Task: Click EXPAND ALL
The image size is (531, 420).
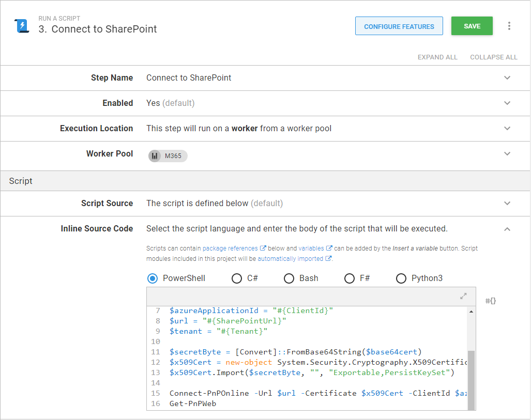Action: (x=437, y=57)
